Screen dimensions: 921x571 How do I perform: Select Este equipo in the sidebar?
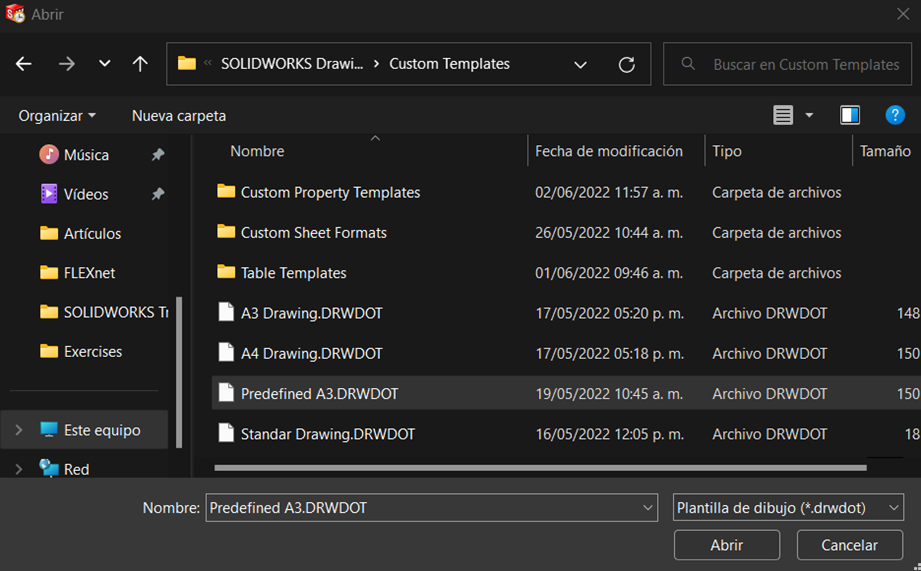click(101, 430)
